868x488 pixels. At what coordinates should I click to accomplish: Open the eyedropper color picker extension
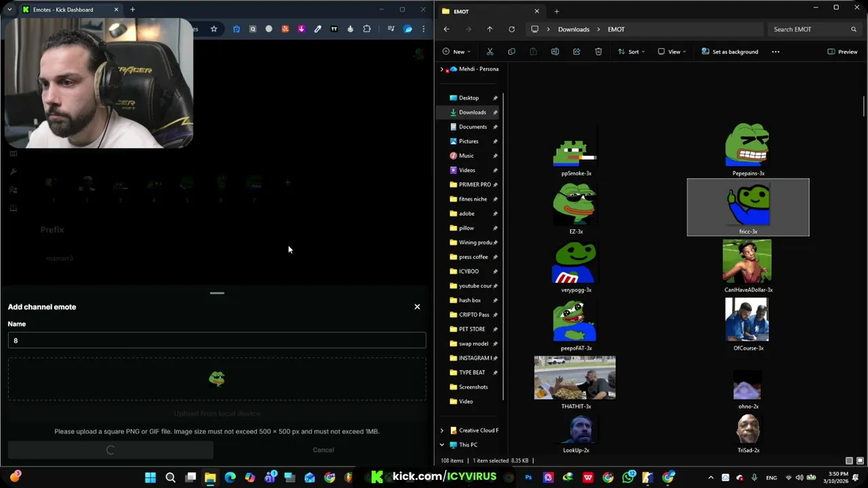[318, 29]
